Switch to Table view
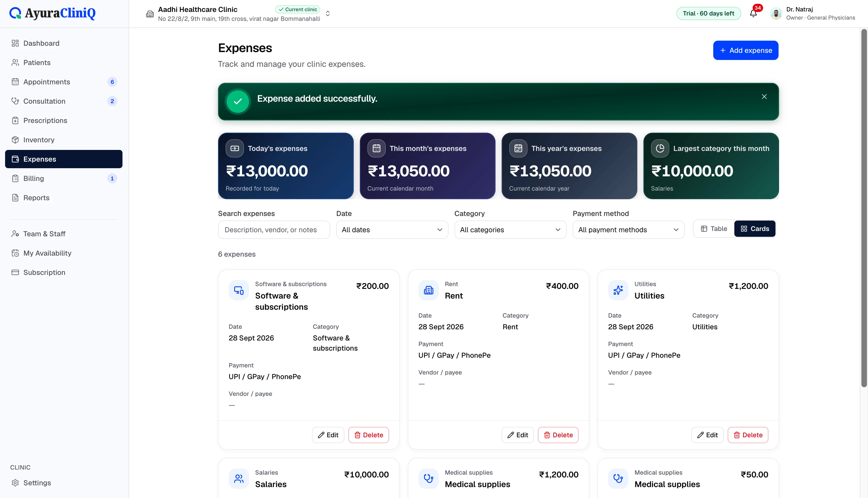 tap(714, 229)
